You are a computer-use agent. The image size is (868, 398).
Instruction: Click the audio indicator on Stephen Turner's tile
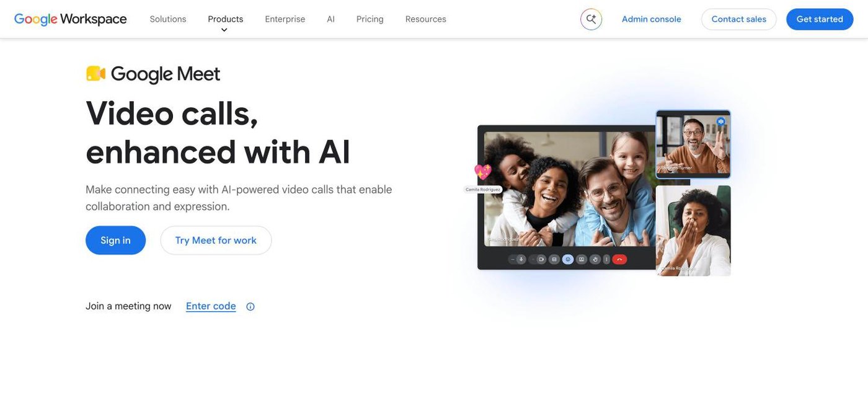click(720, 122)
